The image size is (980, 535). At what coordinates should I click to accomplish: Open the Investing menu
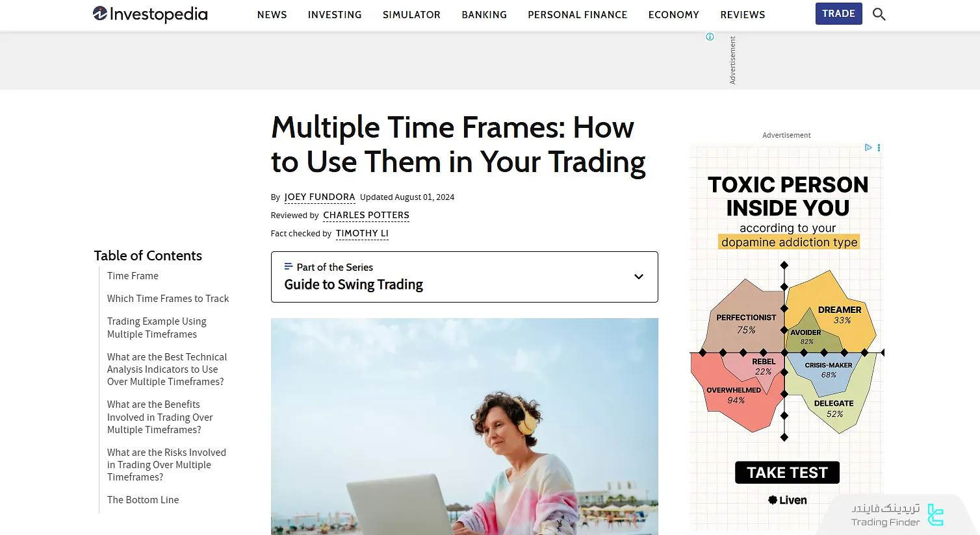pyautogui.click(x=335, y=14)
